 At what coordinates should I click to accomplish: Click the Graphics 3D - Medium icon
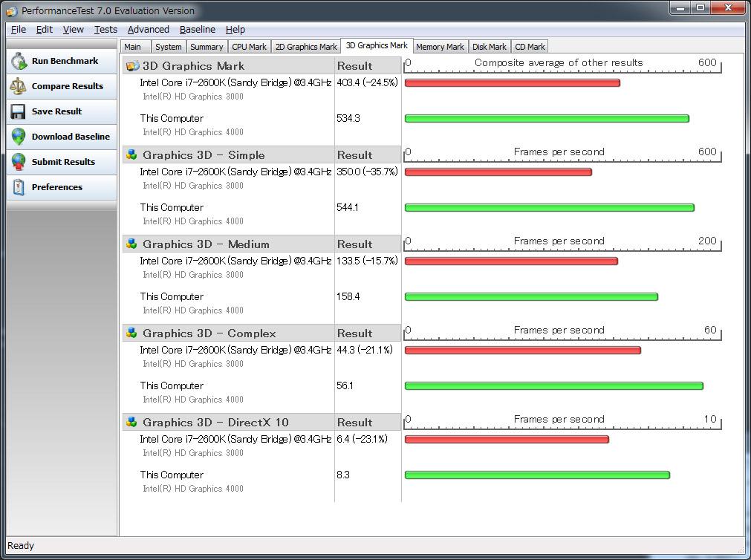131,244
